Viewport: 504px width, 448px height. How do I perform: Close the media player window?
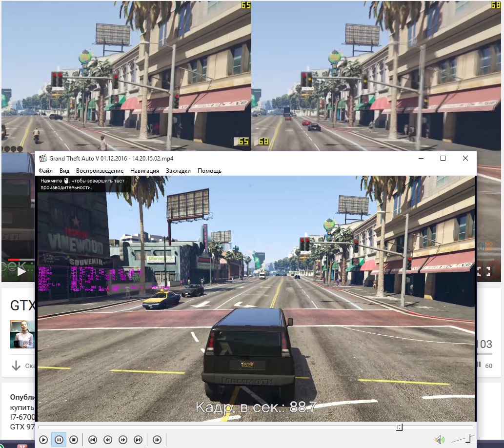pos(465,158)
